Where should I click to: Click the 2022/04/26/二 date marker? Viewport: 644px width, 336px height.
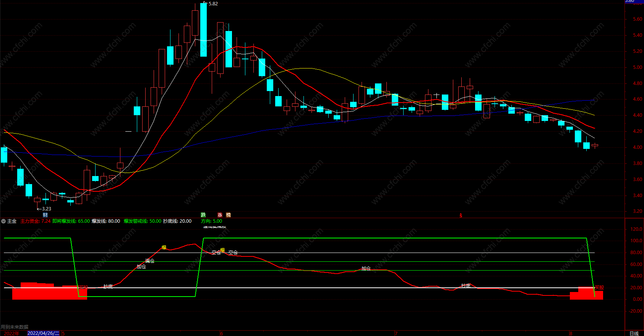pyautogui.click(x=43, y=333)
